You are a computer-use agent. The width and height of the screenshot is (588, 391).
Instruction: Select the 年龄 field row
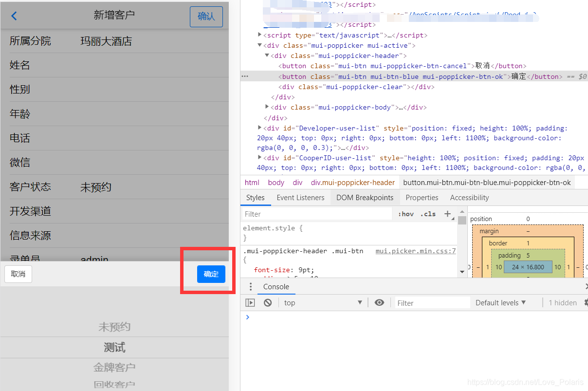(x=114, y=114)
